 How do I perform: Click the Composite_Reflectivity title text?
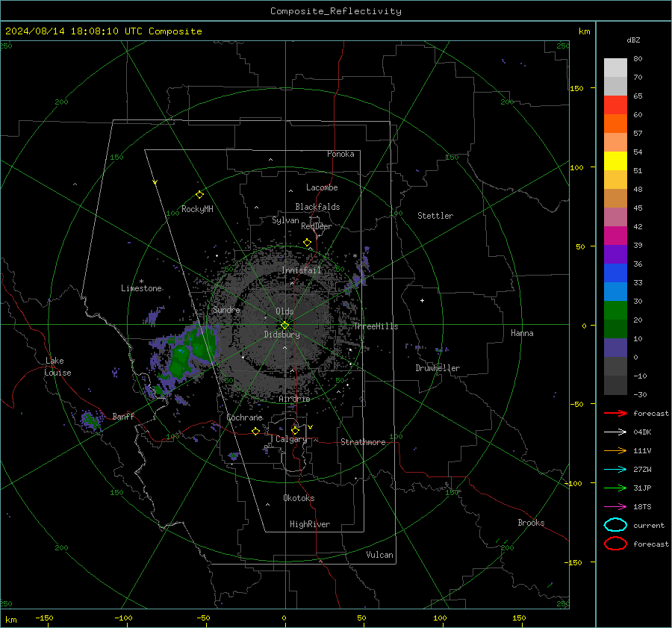[x=336, y=11]
